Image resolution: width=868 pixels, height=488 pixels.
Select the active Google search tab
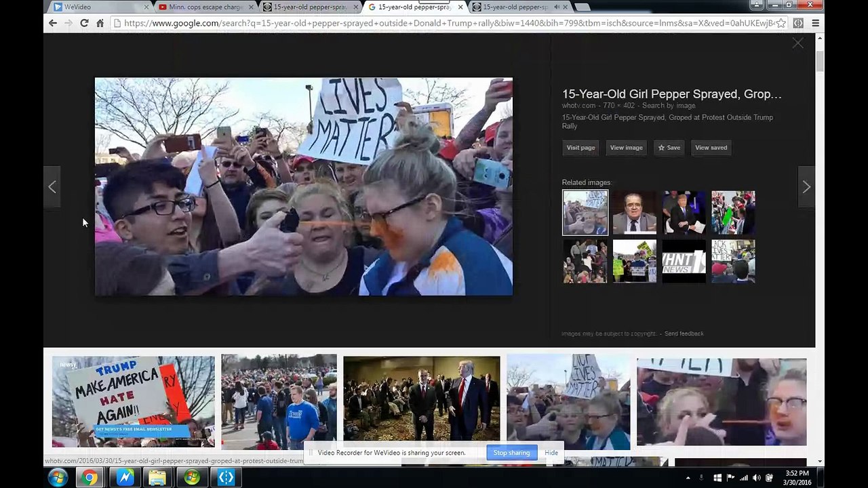[x=415, y=7]
